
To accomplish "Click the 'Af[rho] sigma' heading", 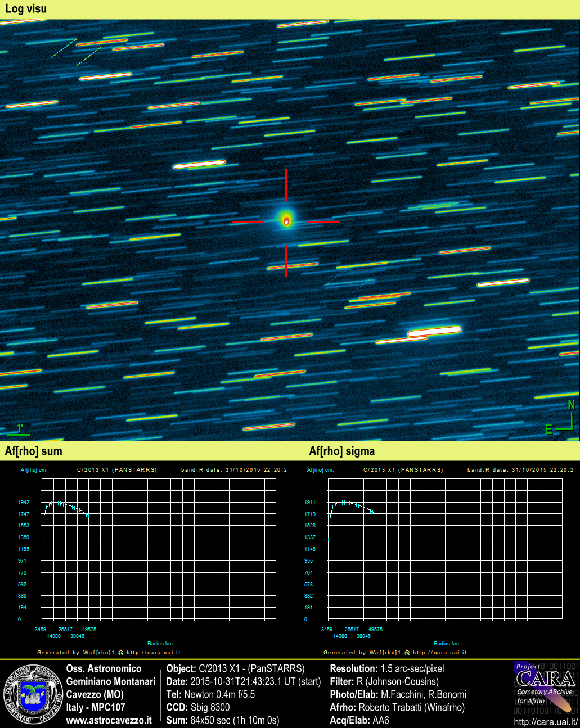I will 341,451.
